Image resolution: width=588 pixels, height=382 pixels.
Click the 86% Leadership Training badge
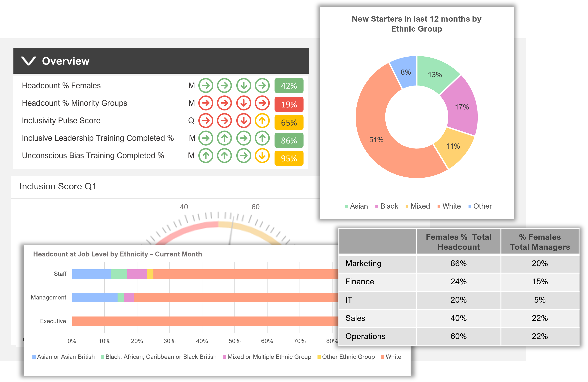coord(289,140)
